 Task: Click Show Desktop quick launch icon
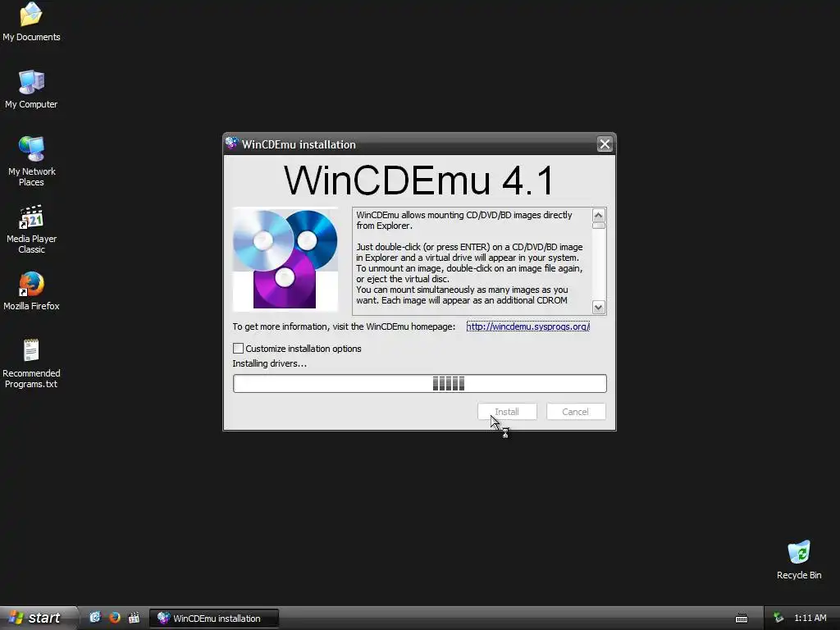(95, 618)
